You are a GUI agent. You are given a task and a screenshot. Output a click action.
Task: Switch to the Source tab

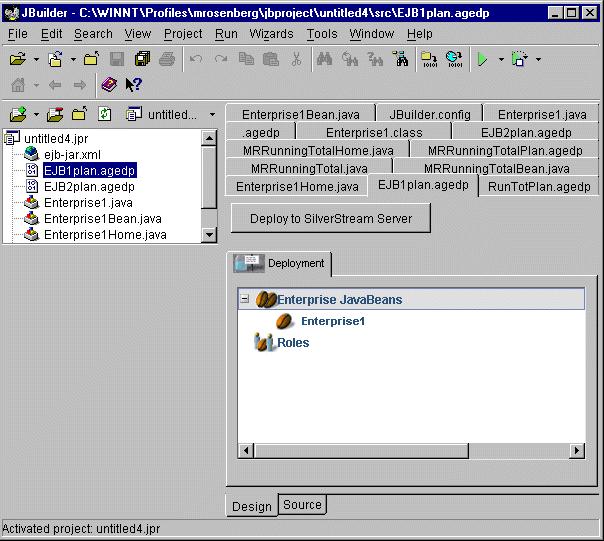302,504
